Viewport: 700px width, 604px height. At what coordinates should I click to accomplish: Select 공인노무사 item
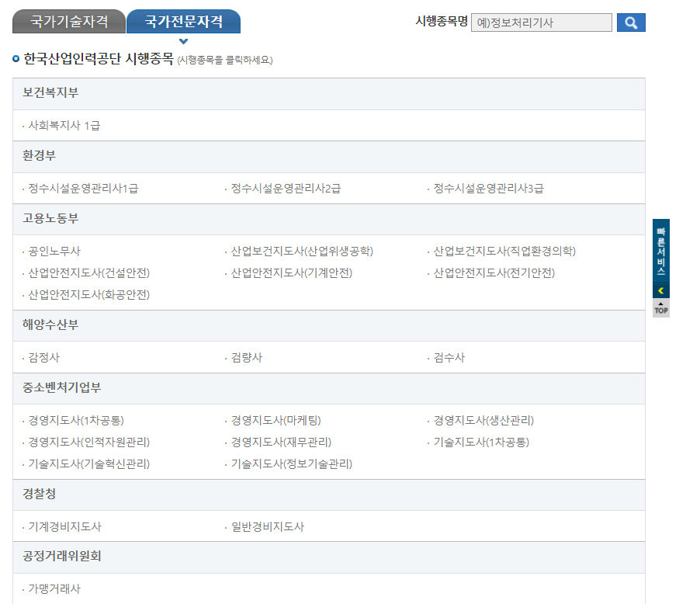point(54,251)
